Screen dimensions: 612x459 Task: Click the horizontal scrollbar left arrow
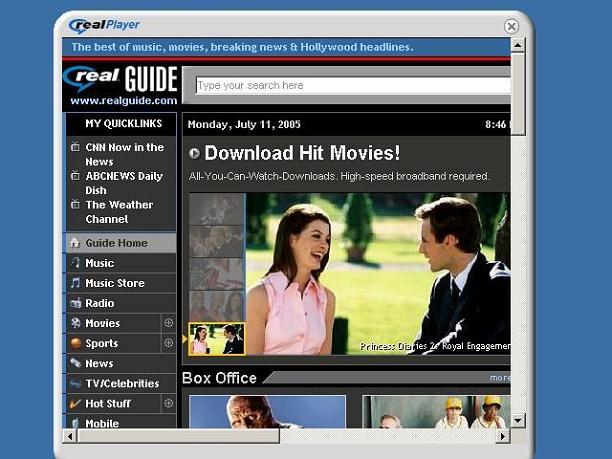69,436
